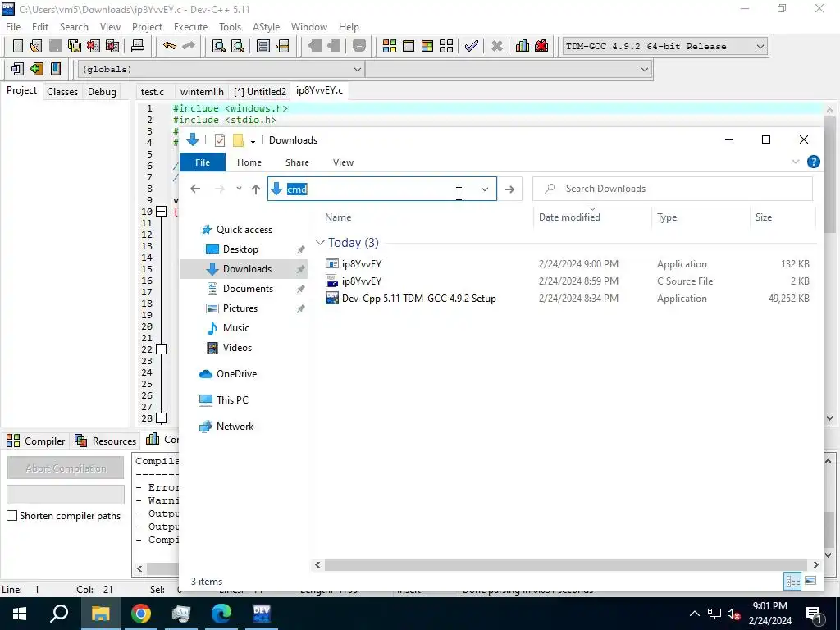Screen dimensions: 840x630
Task: Click the Delete profiling information red icon
Action: 541,47
